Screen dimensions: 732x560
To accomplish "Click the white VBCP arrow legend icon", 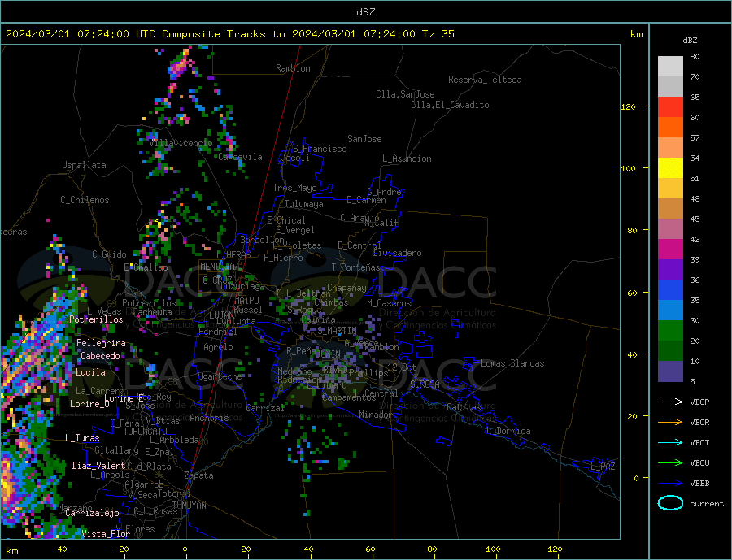I will pos(670,402).
